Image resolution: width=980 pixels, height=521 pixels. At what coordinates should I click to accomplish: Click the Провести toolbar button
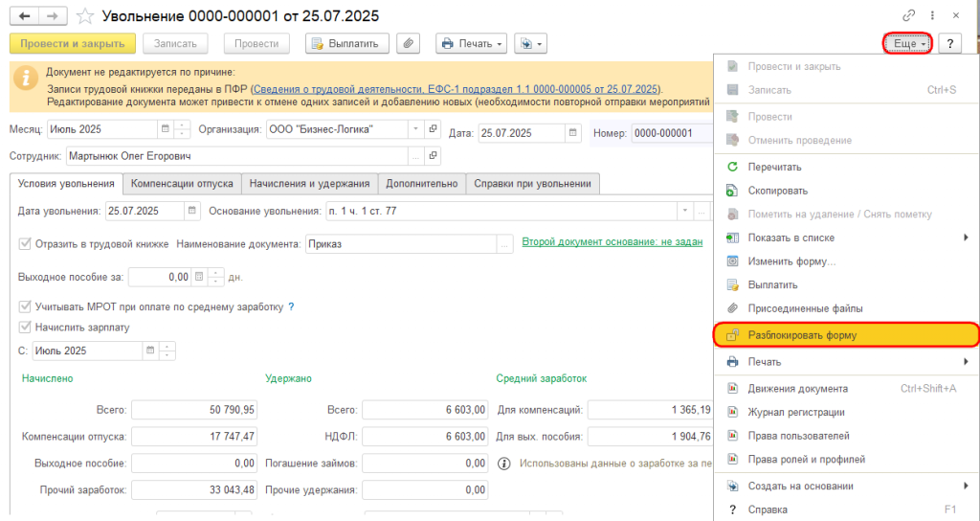coord(256,44)
